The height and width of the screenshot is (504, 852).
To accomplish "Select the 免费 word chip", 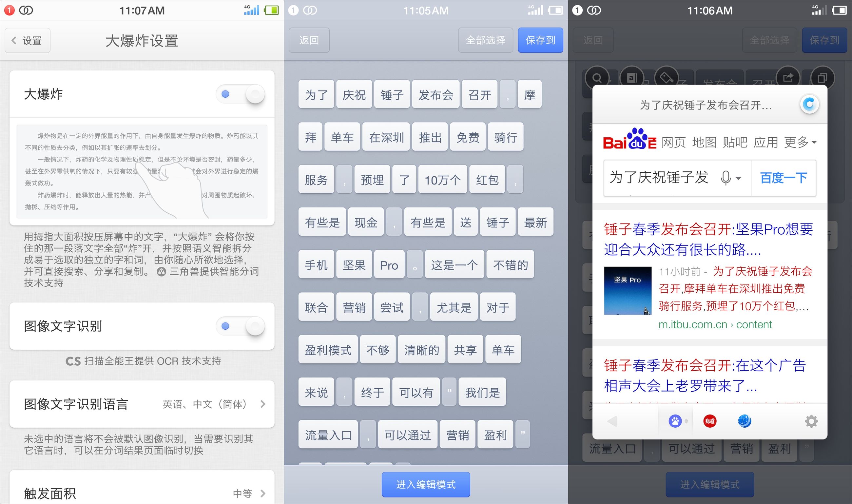I will 468,137.
